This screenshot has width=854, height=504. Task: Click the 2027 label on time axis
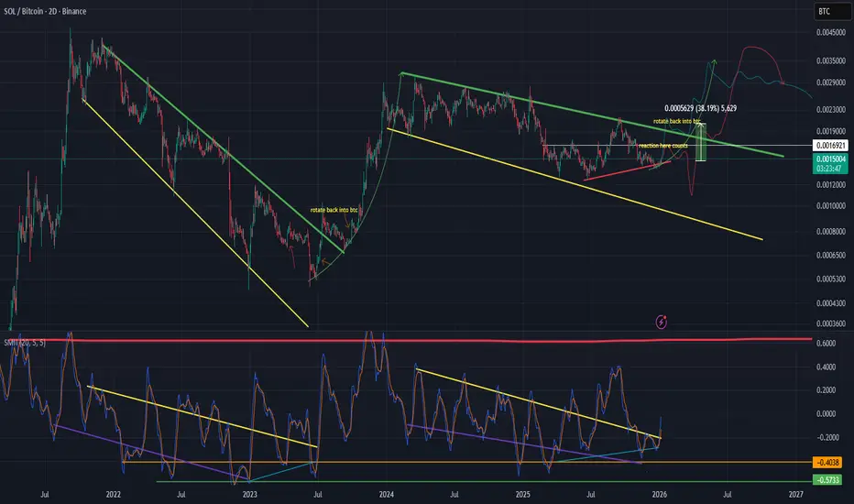[795, 495]
